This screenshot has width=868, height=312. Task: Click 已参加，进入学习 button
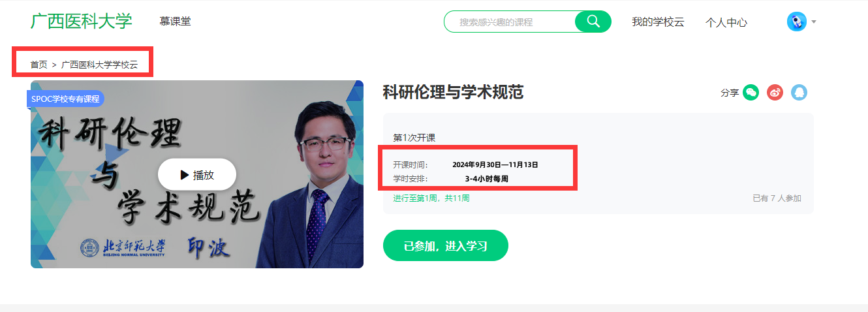click(446, 245)
